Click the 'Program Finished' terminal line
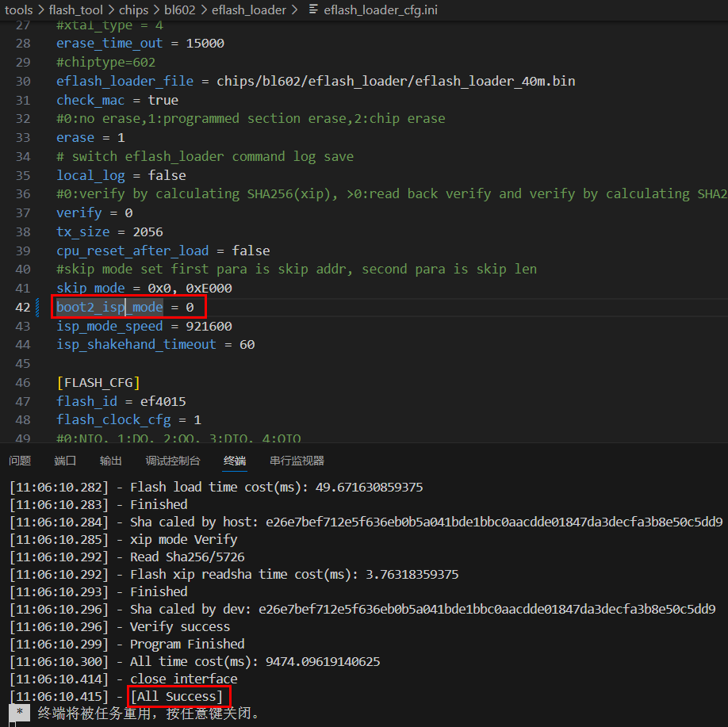The width and height of the screenshot is (728, 727). tap(127, 644)
